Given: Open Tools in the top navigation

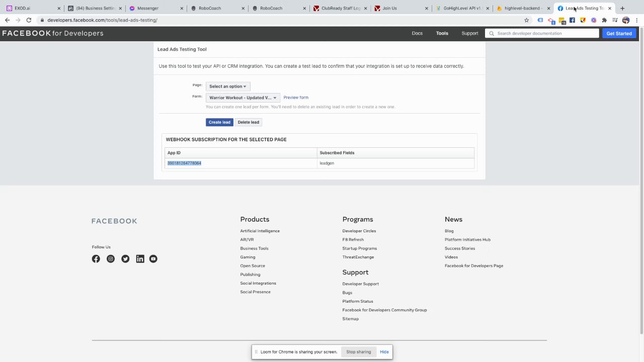Looking at the screenshot, I should point(442,33).
